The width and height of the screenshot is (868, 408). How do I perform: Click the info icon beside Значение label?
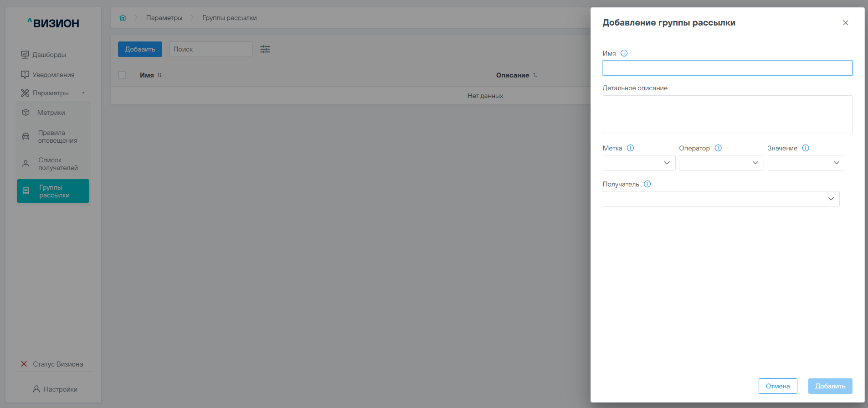pos(806,148)
